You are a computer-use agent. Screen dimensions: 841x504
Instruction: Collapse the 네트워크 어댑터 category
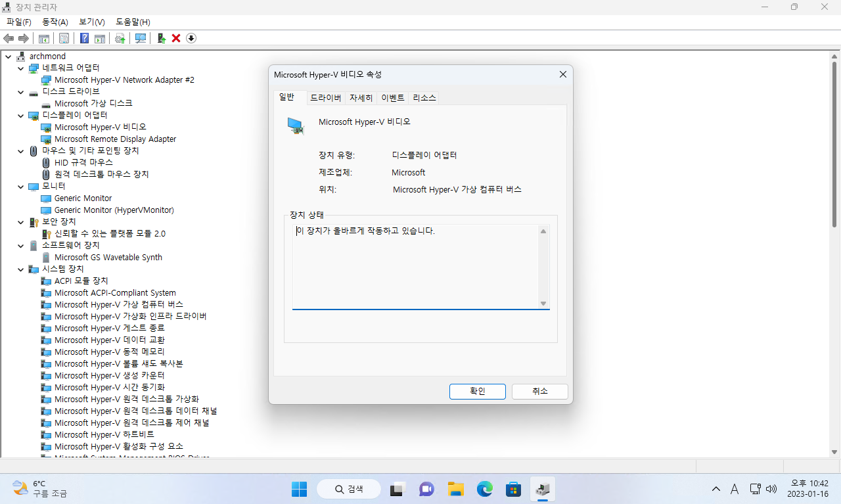click(x=20, y=68)
